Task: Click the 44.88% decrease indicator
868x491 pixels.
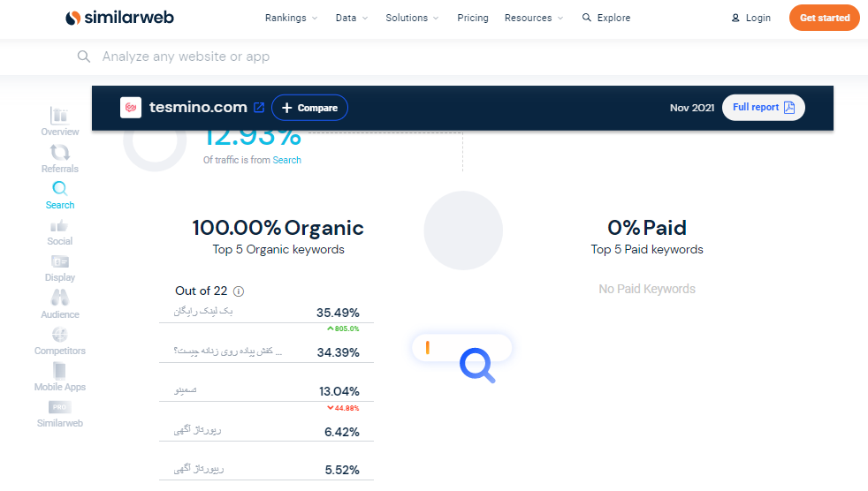Action: point(343,408)
